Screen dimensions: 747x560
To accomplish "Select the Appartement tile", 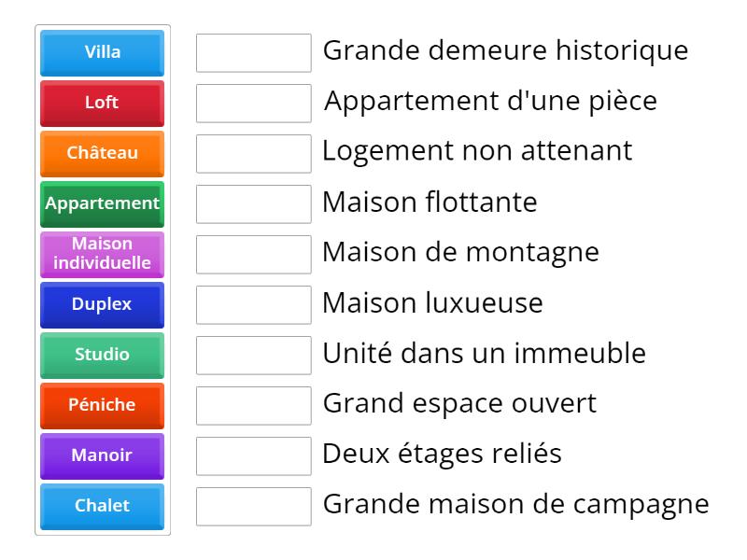I will point(101,204).
